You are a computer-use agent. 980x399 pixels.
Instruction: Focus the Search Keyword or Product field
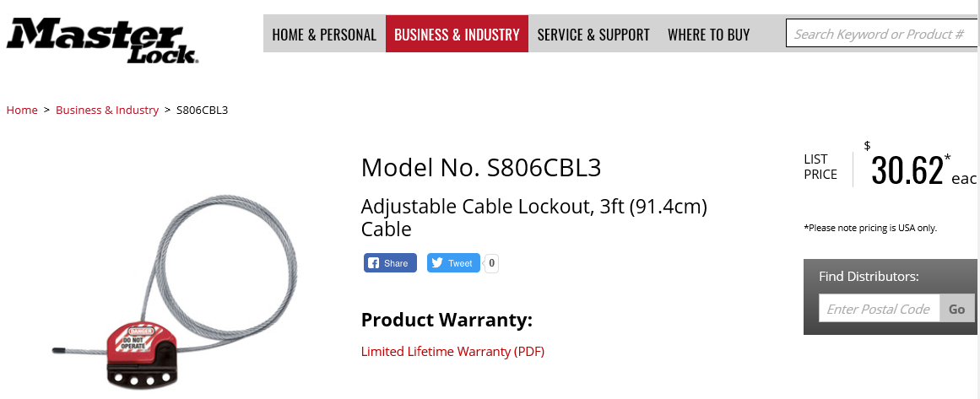(882, 34)
